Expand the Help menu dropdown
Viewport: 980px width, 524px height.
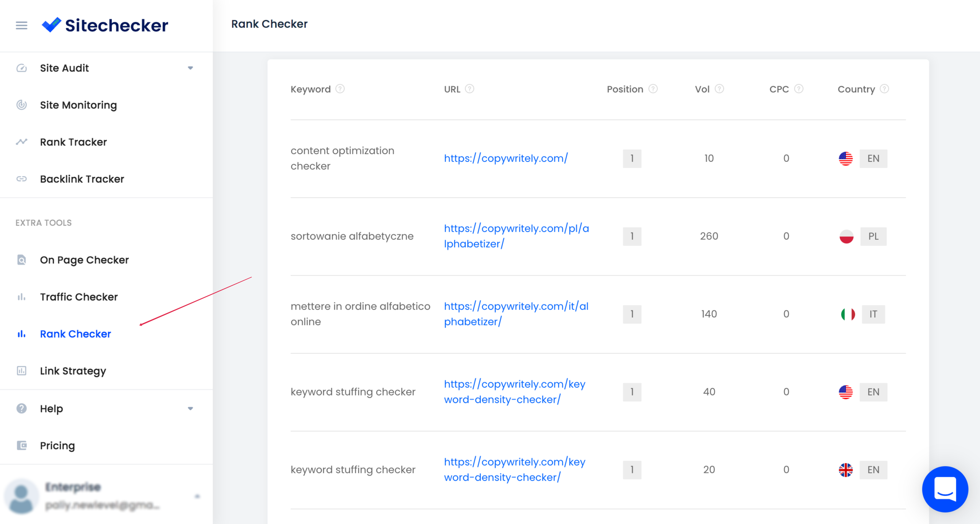click(x=191, y=408)
